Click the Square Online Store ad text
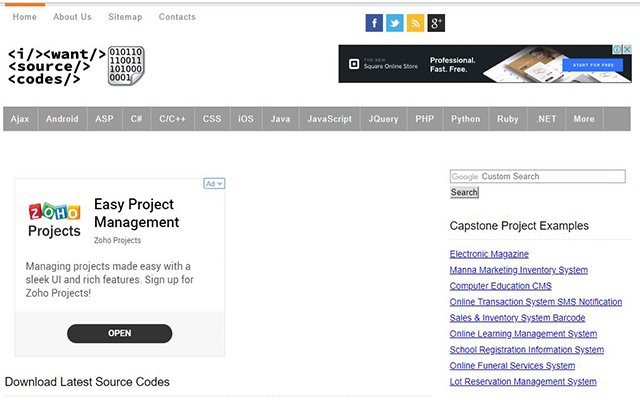 pos(391,66)
